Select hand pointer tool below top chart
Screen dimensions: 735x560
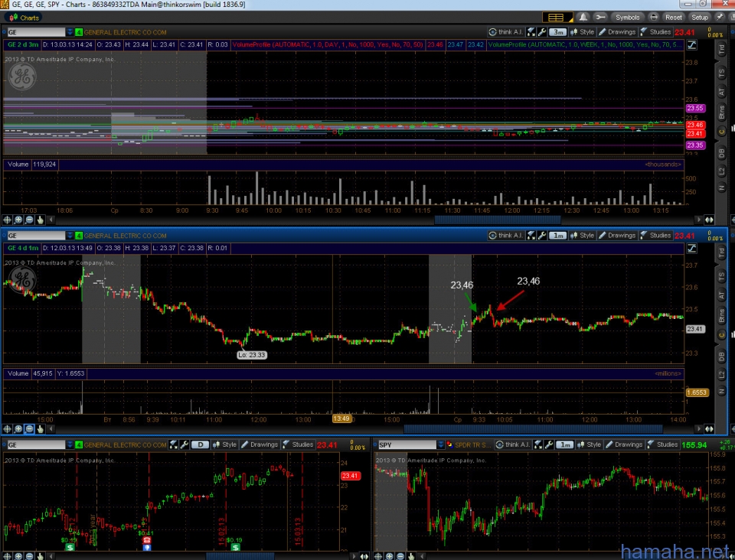pos(41,220)
